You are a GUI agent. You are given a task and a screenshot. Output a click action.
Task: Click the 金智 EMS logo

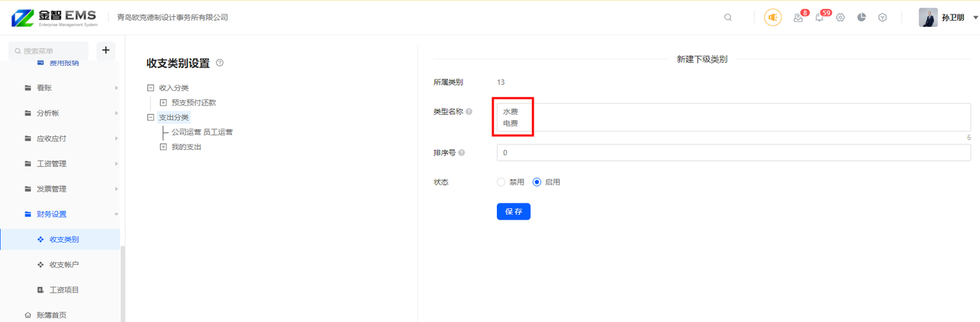[54, 17]
